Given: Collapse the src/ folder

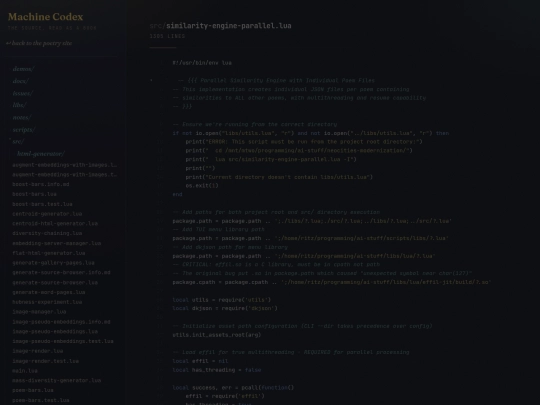Looking at the screenshot, I should coord(18,142).
